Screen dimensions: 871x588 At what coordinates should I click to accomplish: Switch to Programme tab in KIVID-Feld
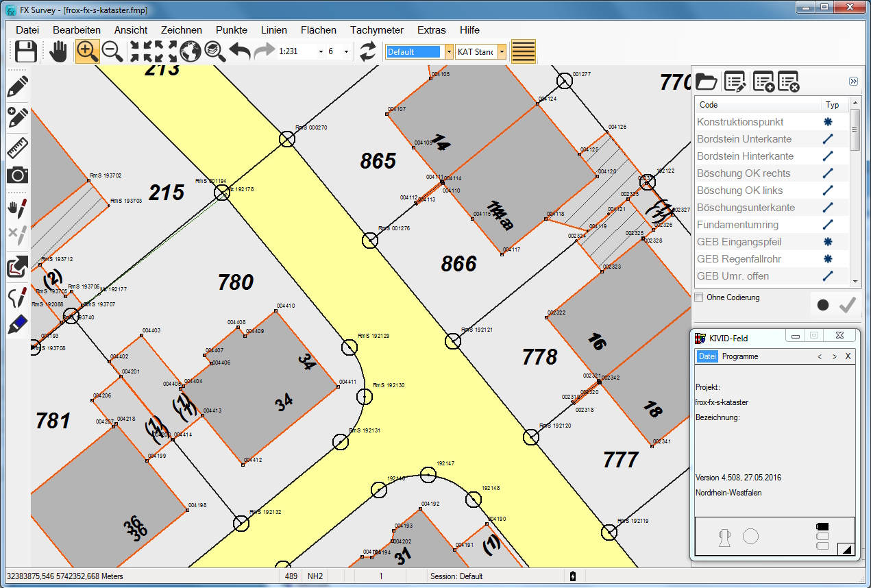[740, 356]
